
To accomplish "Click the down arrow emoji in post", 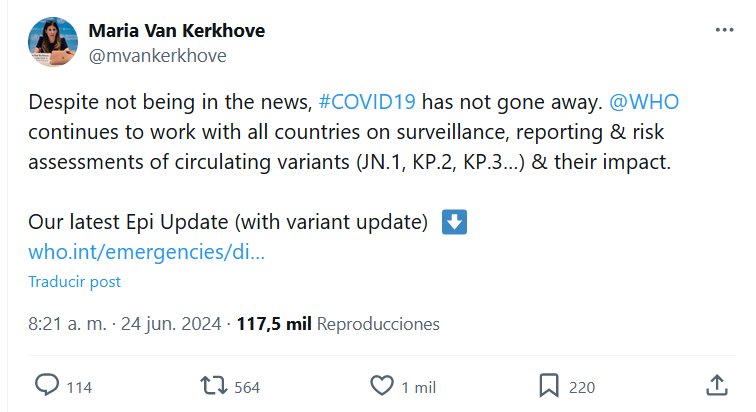I will (454, 221).
